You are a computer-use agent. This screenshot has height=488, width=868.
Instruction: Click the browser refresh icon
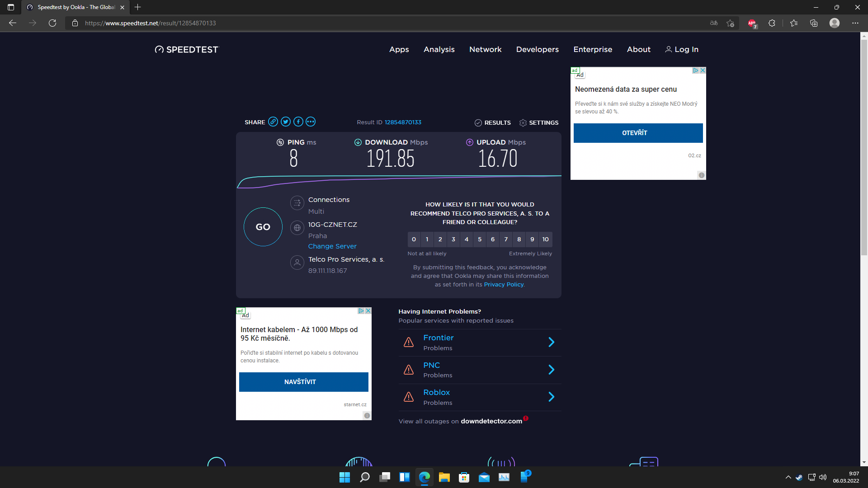point(52,23)
